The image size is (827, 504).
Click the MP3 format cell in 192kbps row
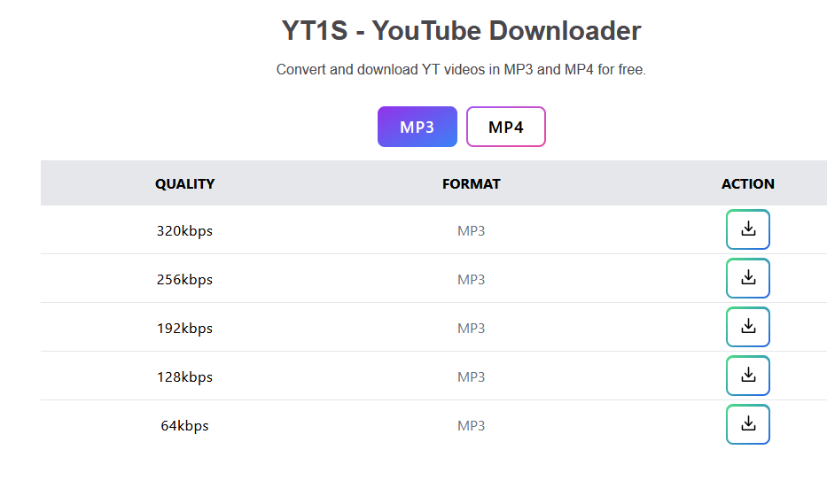click(x=471, y=328)
